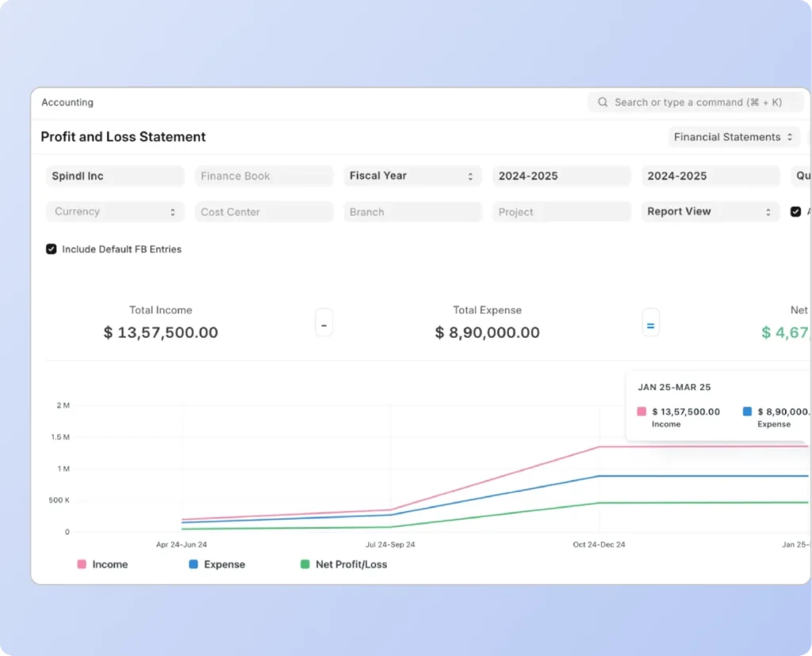Open the Financial Statements menu
This screenshot has width=812, height=656.
pos(733,136)
